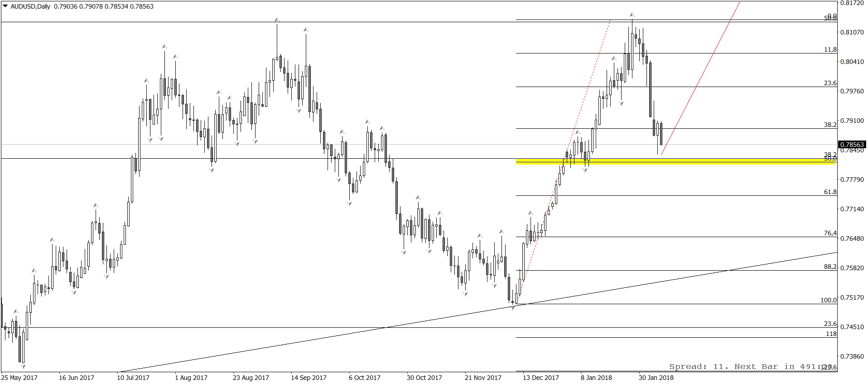
Task: Click the 25 May 2017 date label
Action: pyautogui.click(x=19, y=378)
